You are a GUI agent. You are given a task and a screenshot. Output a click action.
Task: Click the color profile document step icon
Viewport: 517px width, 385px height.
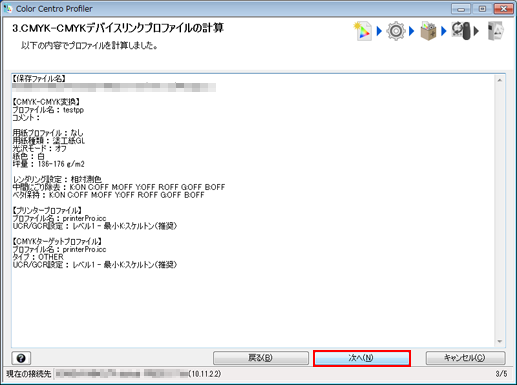363,31
